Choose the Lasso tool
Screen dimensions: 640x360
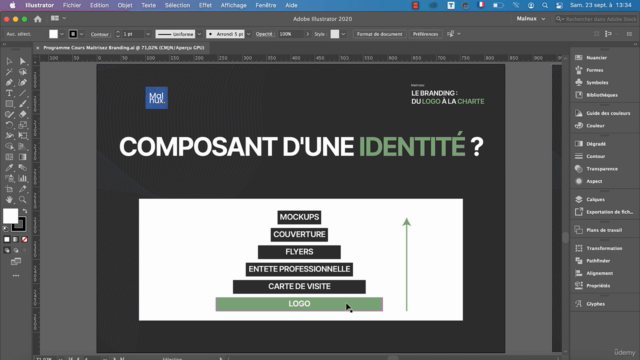[23, 72]
